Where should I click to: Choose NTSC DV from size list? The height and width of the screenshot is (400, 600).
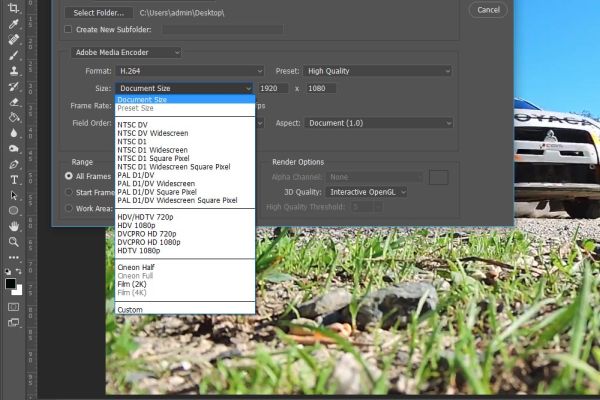click(x=185, y=125)
